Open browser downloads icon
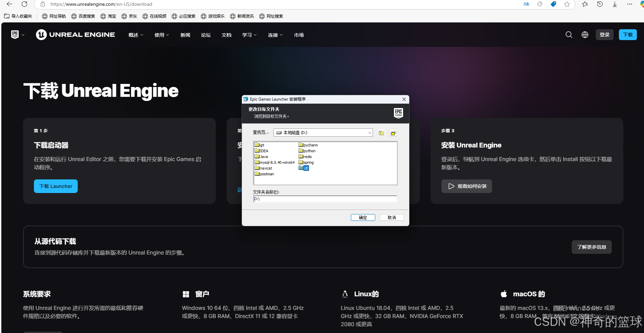 [615, 4]
